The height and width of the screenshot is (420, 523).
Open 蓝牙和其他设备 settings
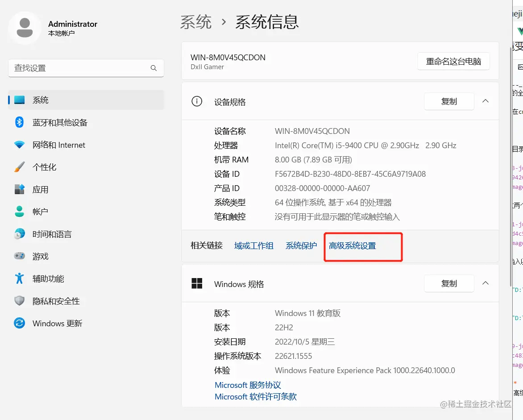tap(86, 122)
